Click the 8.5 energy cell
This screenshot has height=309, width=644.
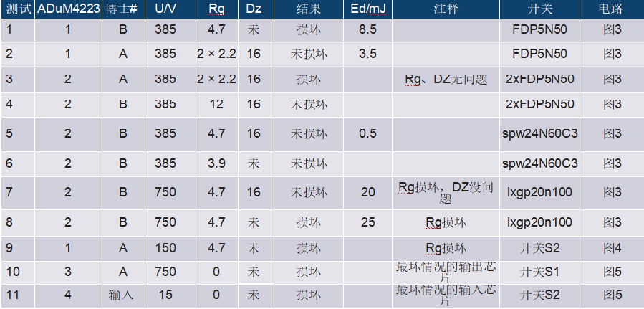pos(367,29)
